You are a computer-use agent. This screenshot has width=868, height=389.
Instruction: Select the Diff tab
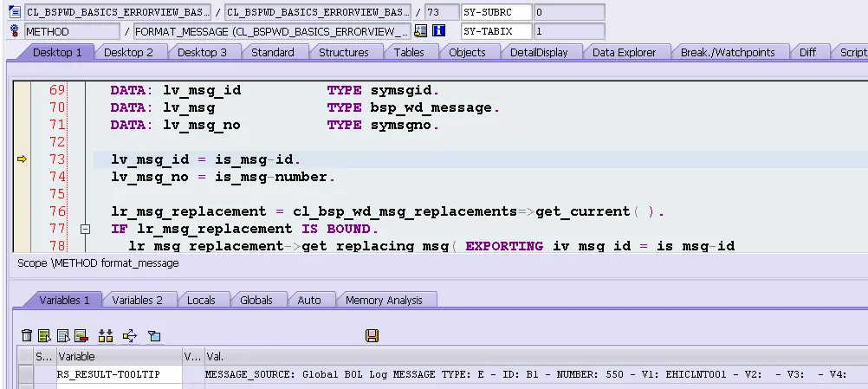[807, 53]
